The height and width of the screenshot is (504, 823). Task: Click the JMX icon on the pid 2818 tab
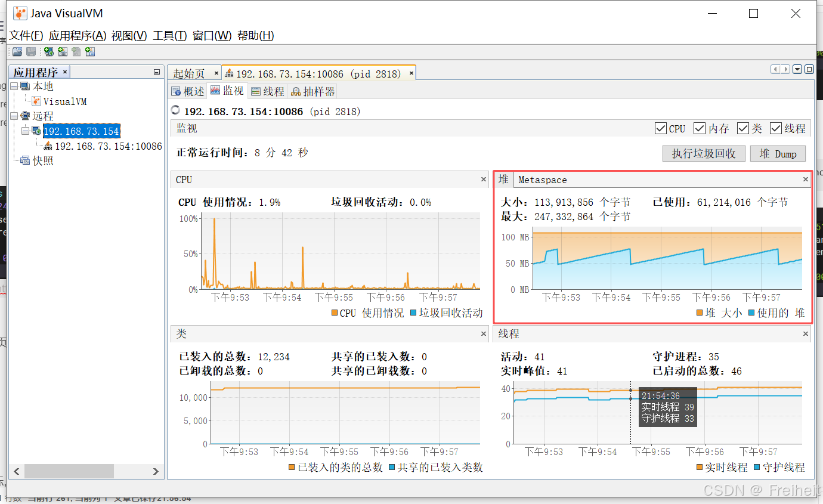point(229,73)
